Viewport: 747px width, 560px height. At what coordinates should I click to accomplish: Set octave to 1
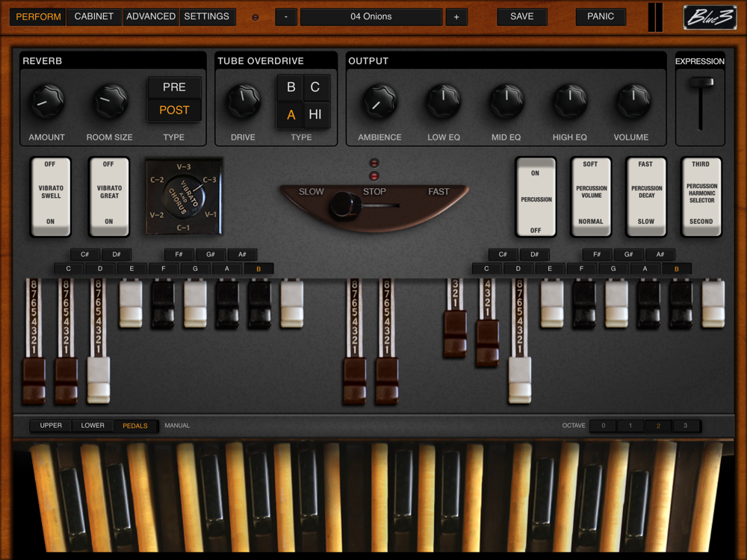coord(630,426)
